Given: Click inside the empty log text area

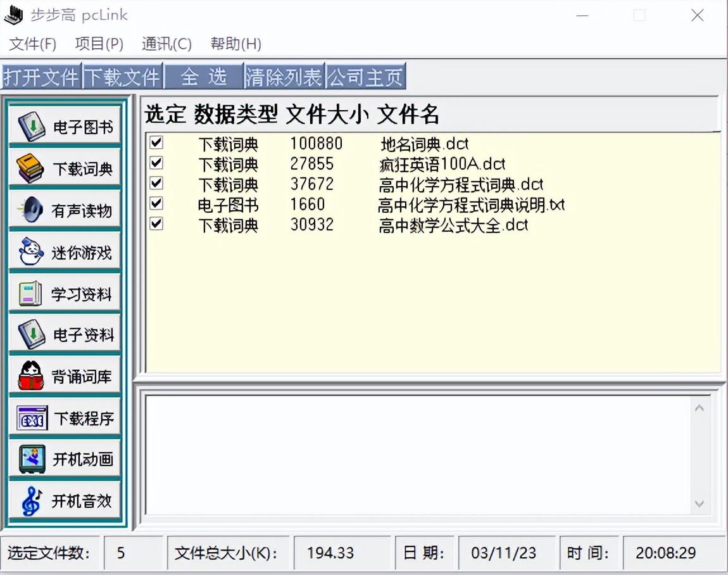Looking at the screenshot, I should pos(418,455).
